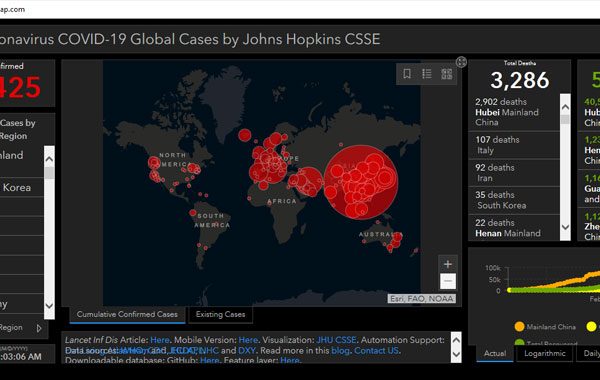This screenshot has height=380, width=600.
Task: Open the map bookmarks icon
Action: pos(407,73)
